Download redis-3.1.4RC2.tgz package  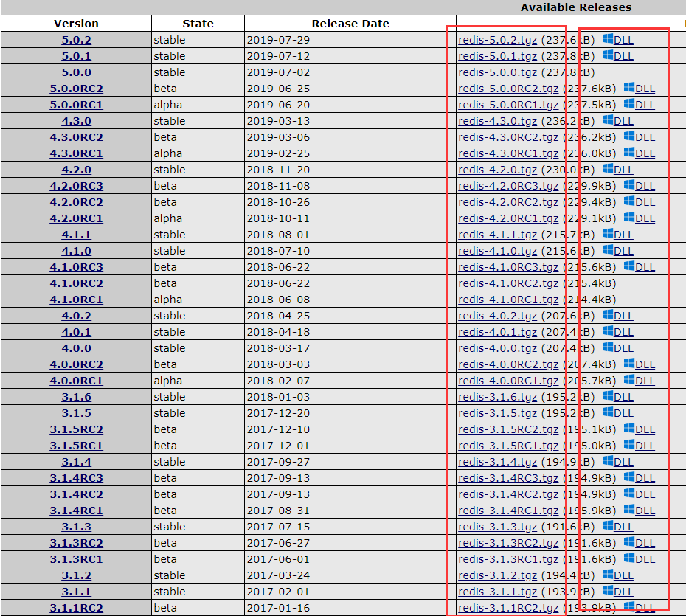508,494
